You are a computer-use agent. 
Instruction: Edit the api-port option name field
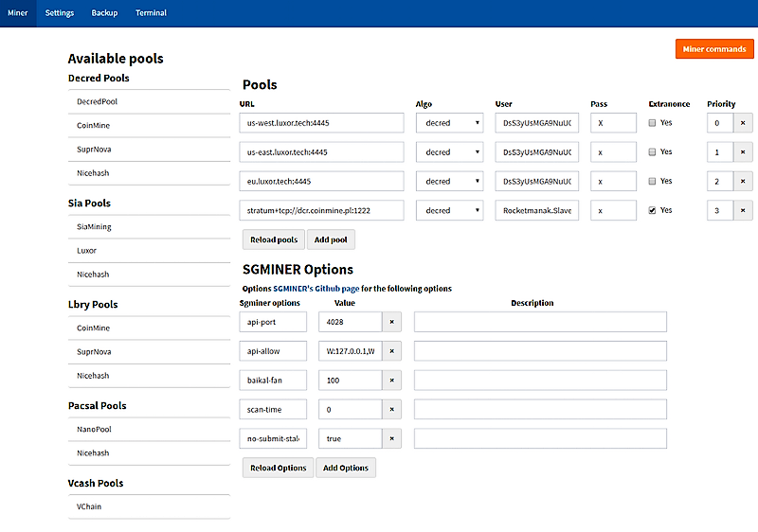coord(273,322)
